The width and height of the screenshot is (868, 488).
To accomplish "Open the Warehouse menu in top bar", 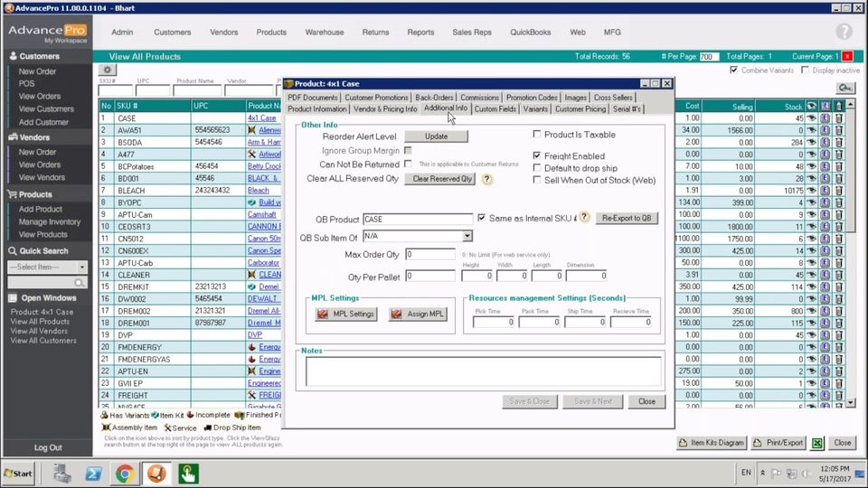I will point(325,33).
